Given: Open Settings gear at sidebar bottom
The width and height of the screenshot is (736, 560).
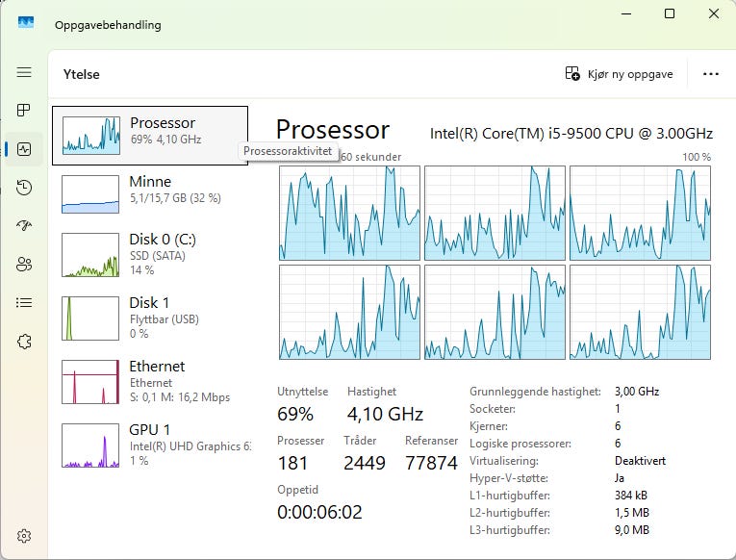Looking at the screenshot, I should pyautogui.click(x=24, y=536).
